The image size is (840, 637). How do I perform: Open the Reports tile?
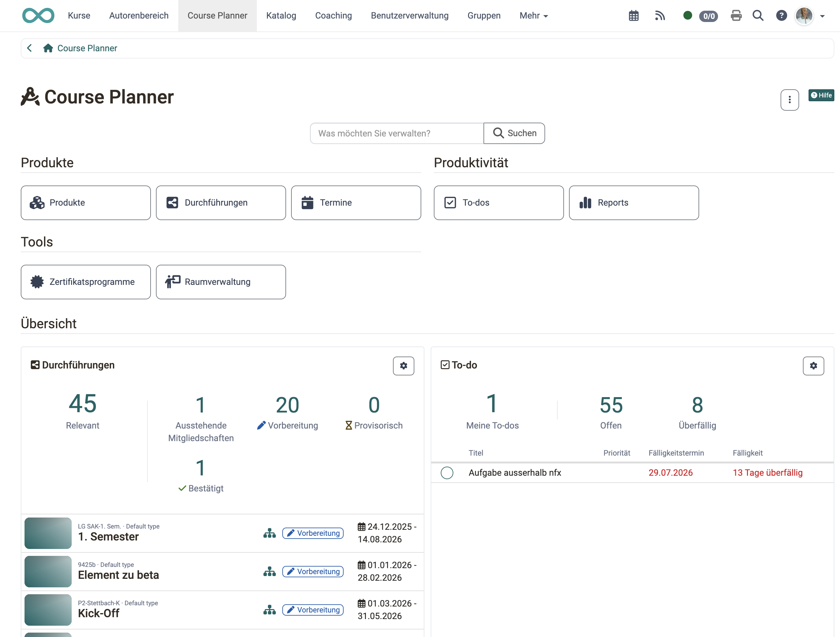point(634,203)
